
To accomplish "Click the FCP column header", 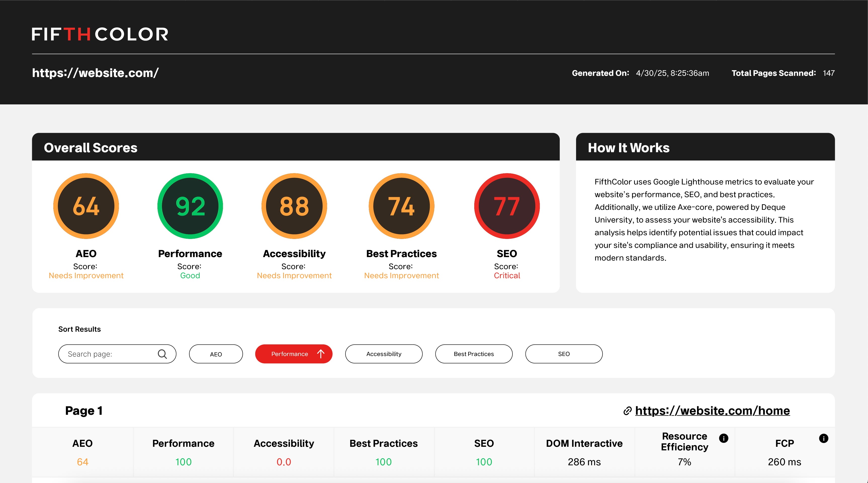I will [x=785, y=443].
